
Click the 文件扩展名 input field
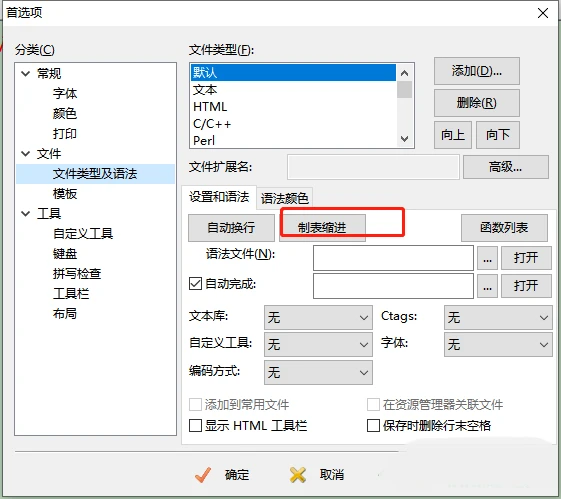(x=373, y=167)
